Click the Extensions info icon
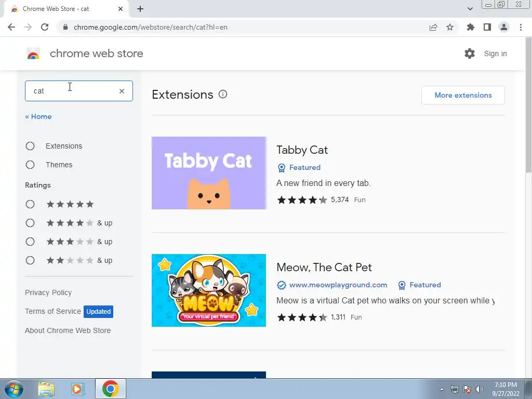The image size is (532, 399). (222, 95)
